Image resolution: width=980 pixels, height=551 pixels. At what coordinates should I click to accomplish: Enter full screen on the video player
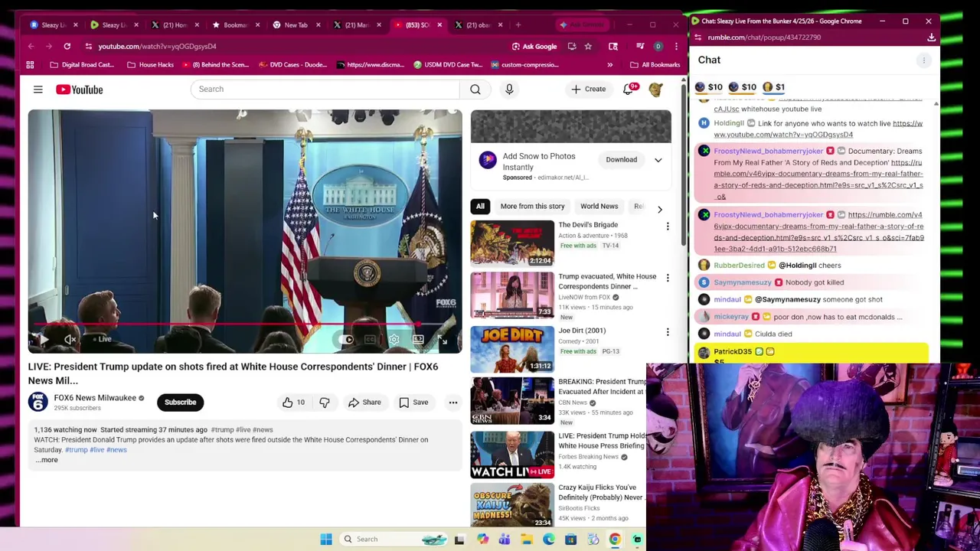click(442, 339)
